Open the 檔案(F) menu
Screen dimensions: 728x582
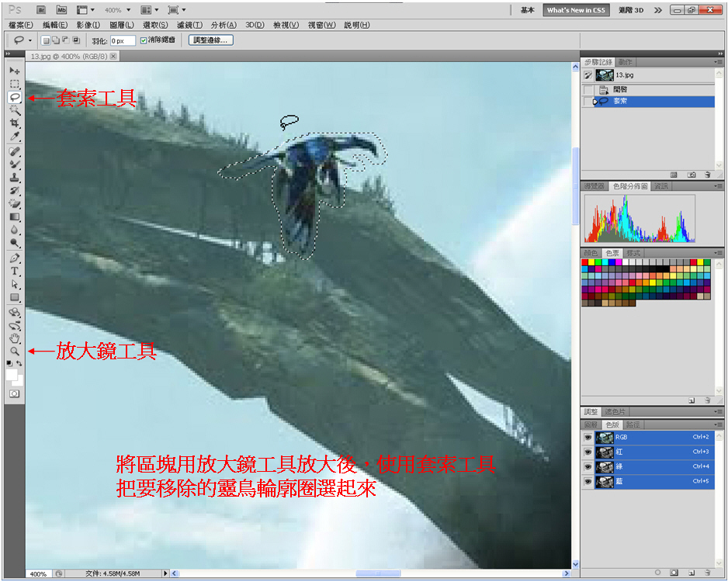pyautogui.click(x=21, y=25)
